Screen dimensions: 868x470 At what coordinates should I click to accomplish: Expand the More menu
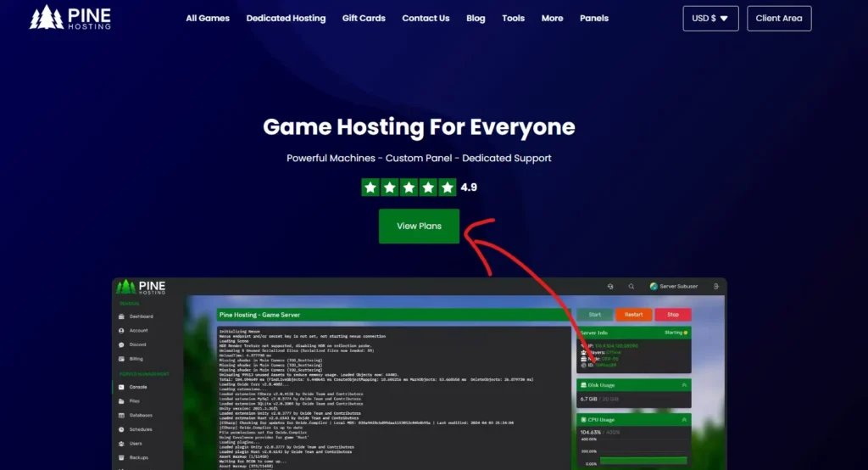pyautogui.click(x=552, y=19)
